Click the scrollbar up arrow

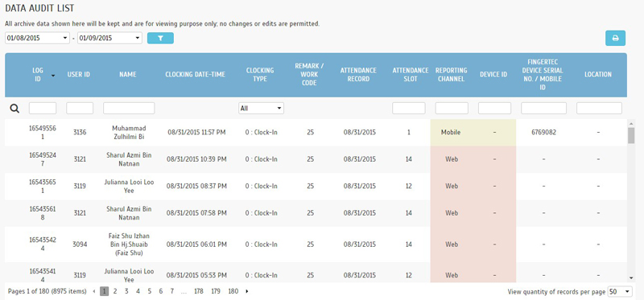coord(631,123)
